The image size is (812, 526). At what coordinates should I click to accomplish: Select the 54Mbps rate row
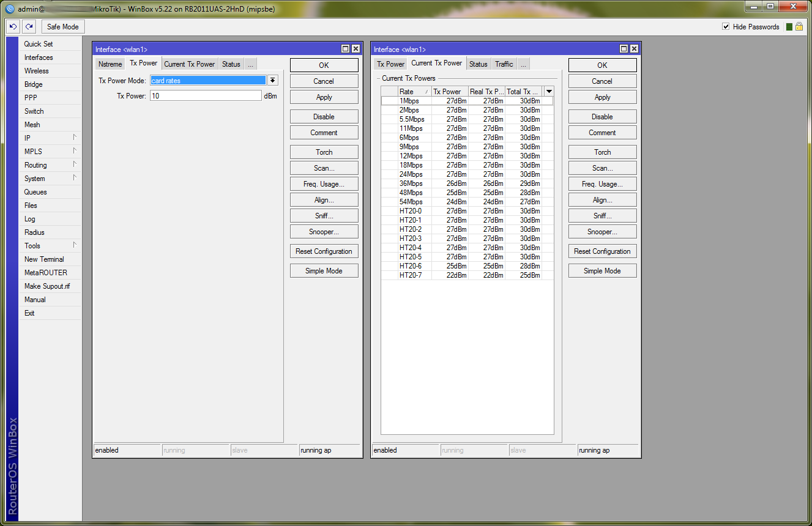(467, 202)
